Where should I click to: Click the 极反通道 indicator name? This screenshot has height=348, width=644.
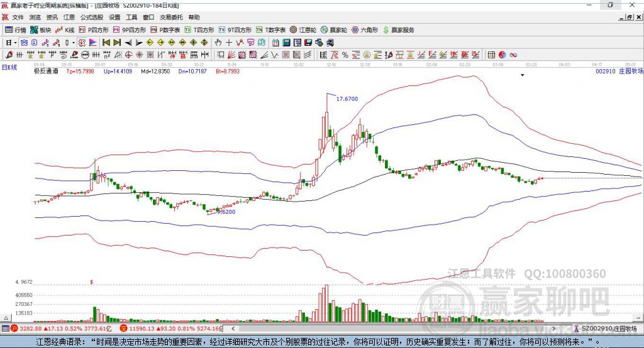46,71
